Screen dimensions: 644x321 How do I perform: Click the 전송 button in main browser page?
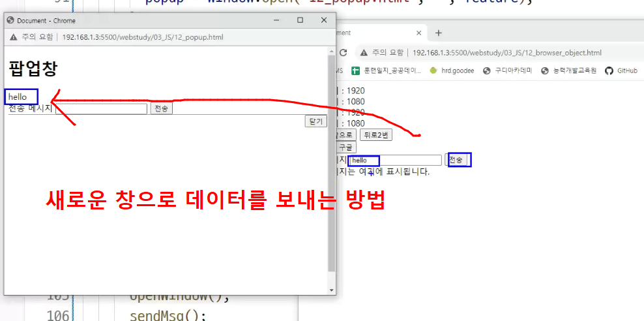pos(456,160)
